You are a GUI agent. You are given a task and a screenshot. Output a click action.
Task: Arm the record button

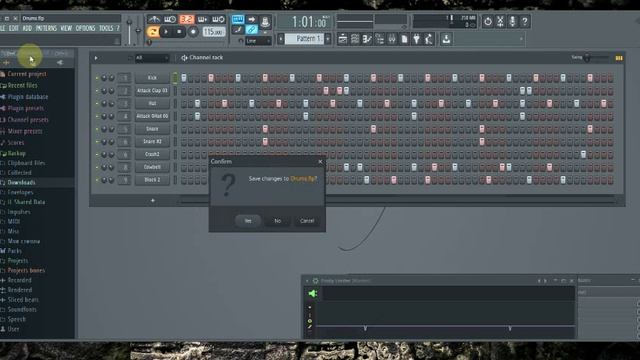(x=193, y=32)
